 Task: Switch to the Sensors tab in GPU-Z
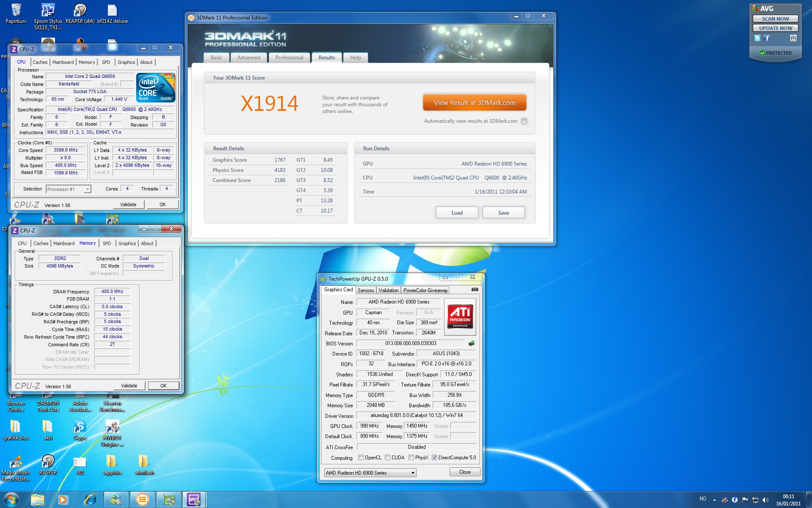366,290
